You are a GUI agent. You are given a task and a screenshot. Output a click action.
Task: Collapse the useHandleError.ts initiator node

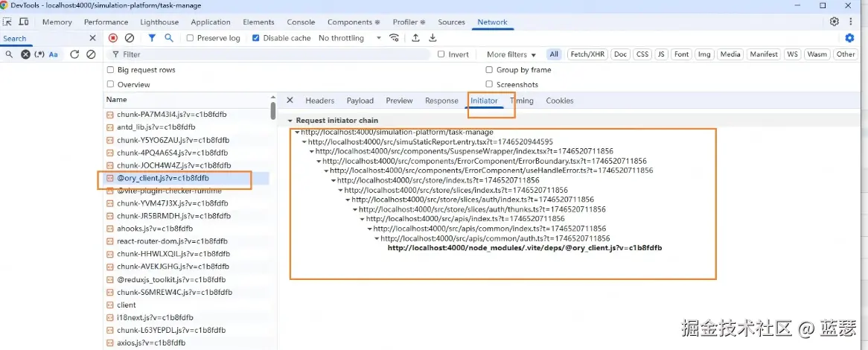click(326, 171)
